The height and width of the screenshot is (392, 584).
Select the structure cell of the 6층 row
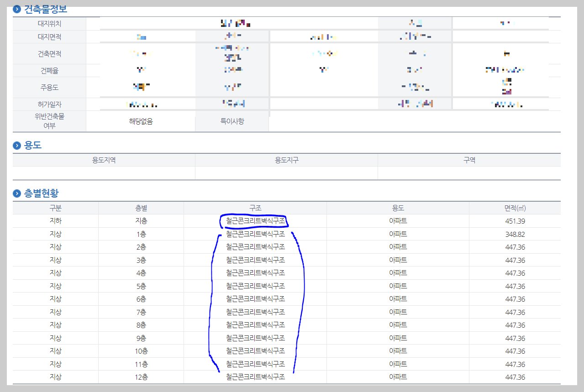point(255,299)
